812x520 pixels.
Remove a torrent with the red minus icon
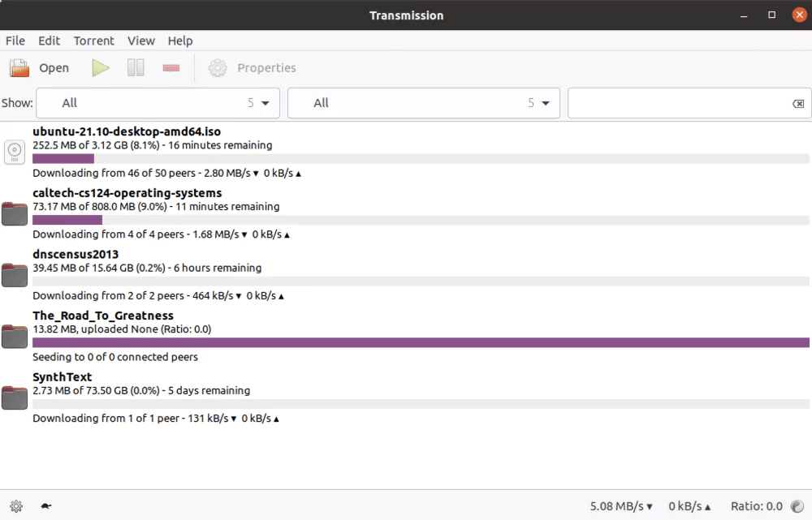171,67
